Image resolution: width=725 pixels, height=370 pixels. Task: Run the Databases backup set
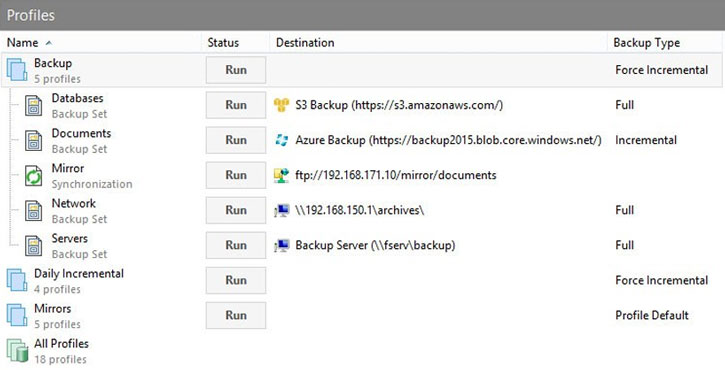[236, 105]
